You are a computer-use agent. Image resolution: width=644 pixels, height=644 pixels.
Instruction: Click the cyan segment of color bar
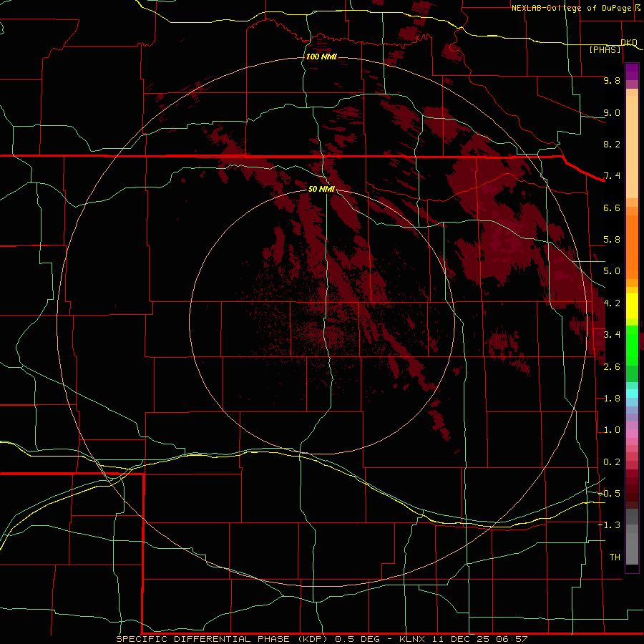pos(632,394)
